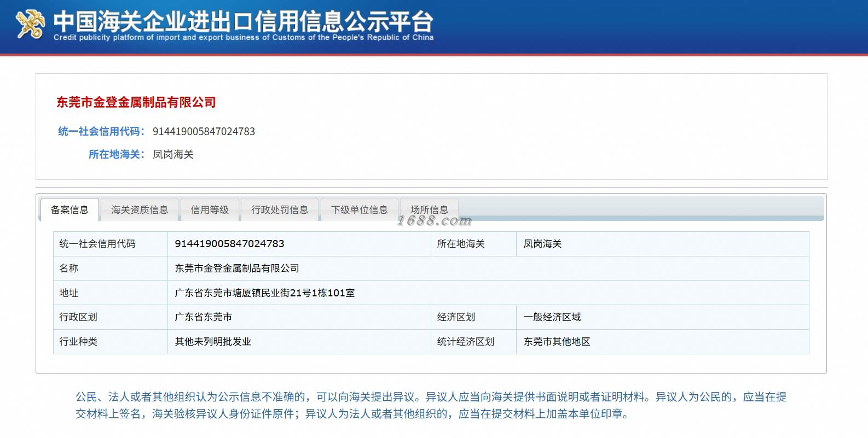Click the 经济区划 label cell
Screen dimensions: 868x438
pyautogui.click(x=473, y=317)
